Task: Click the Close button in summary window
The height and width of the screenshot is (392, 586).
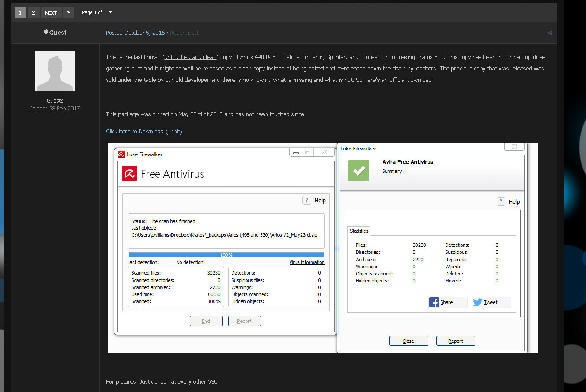Action: (409, 341)
